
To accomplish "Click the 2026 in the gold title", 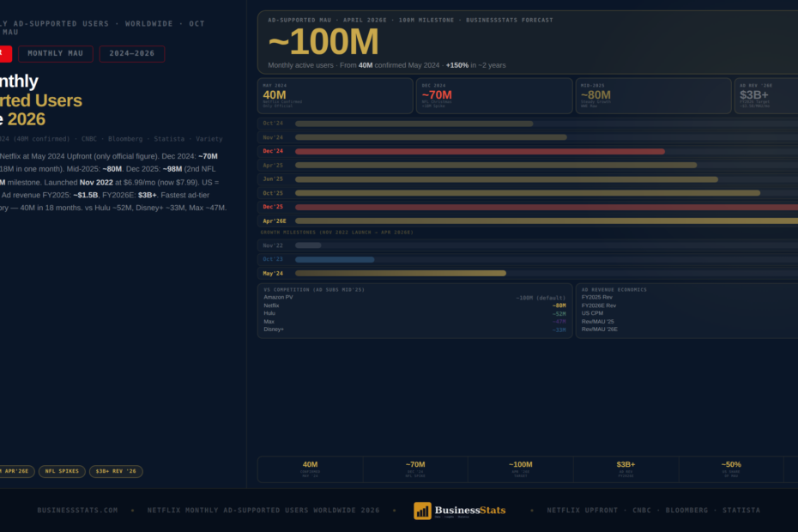I will pyautogui.click(x=27, y=119).
